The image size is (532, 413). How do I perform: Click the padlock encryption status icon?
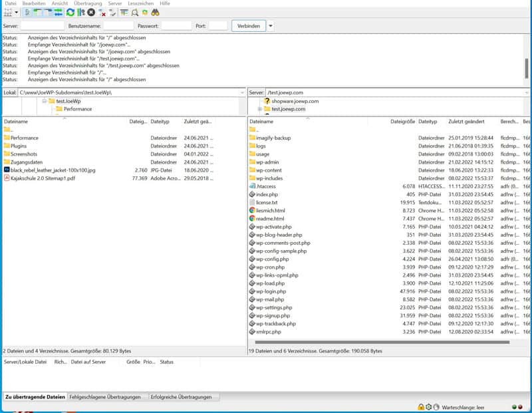[x=421, y=406]
